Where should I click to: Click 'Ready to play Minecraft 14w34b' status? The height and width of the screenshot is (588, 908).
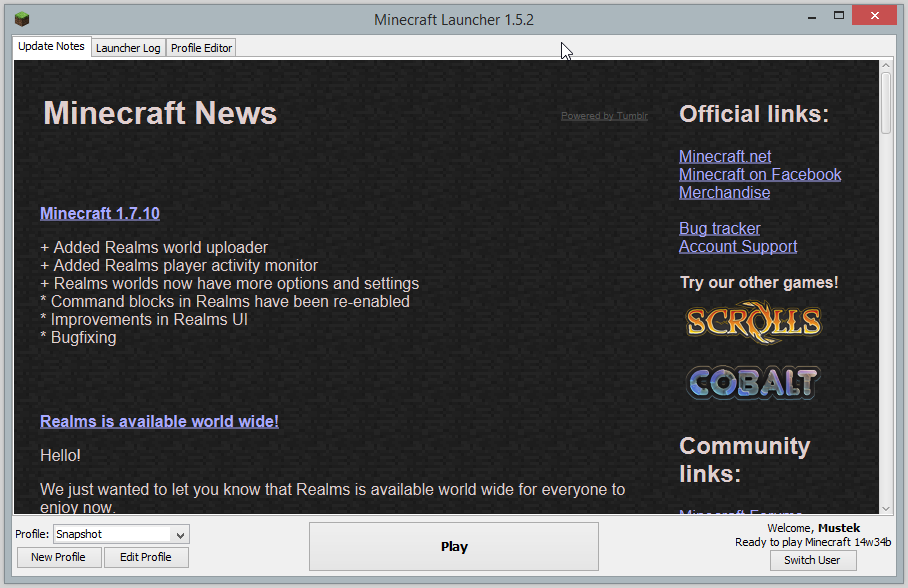click(813, 542)
